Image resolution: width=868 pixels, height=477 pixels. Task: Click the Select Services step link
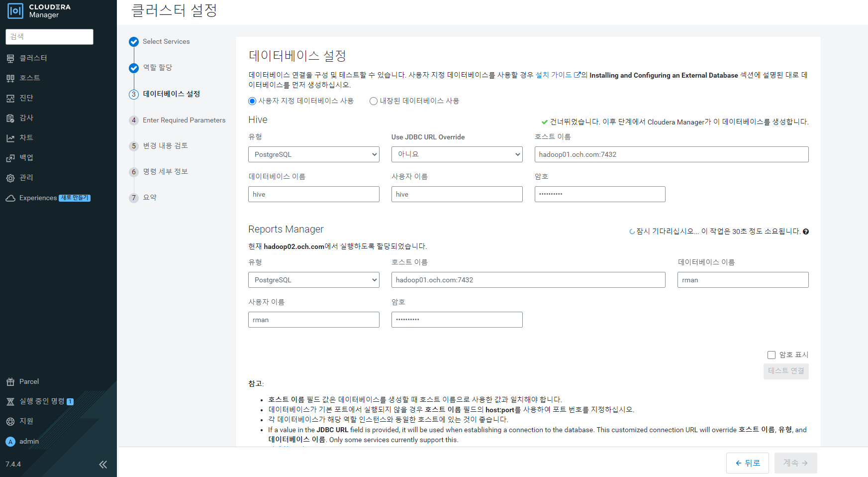(166, 42)
